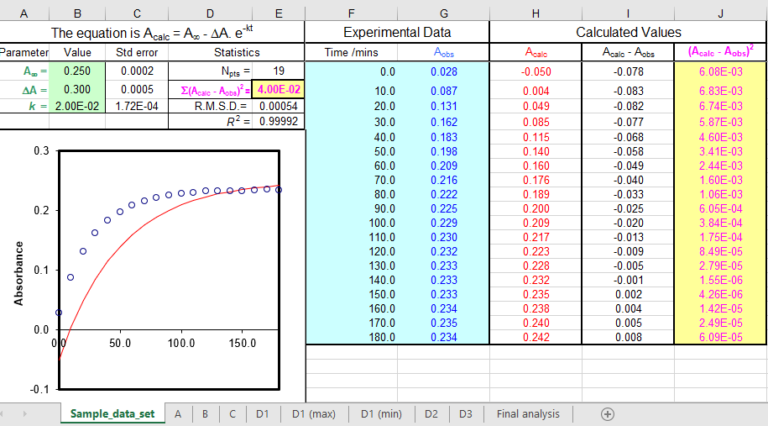This screenshot has width=768, height=426.
Task: Select the k value cell 2.00E-02
Action: tap(77, 106)
